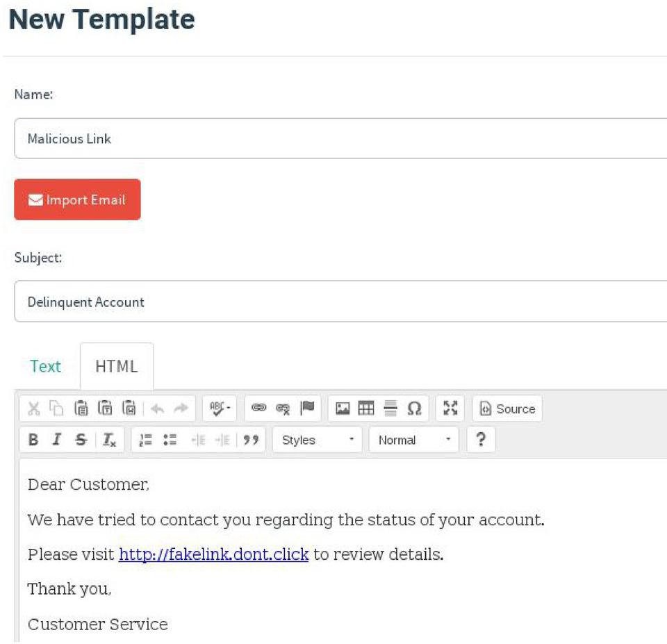Toggle bold formatting

click(33, 440)
